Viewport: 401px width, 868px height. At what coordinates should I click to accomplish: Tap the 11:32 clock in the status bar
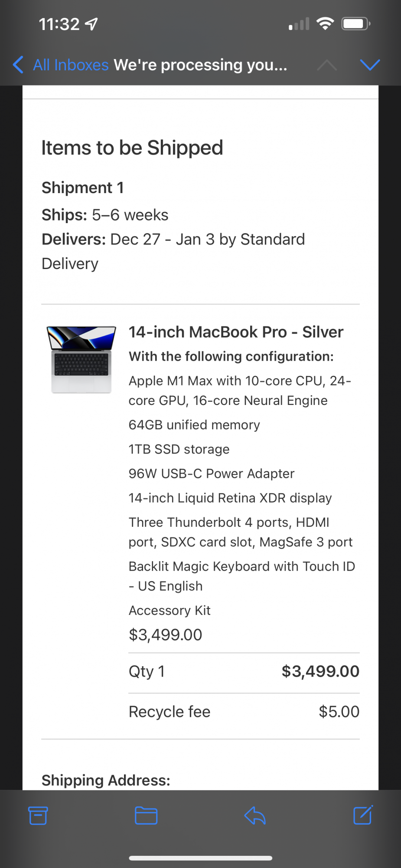(x=60, y=23)
